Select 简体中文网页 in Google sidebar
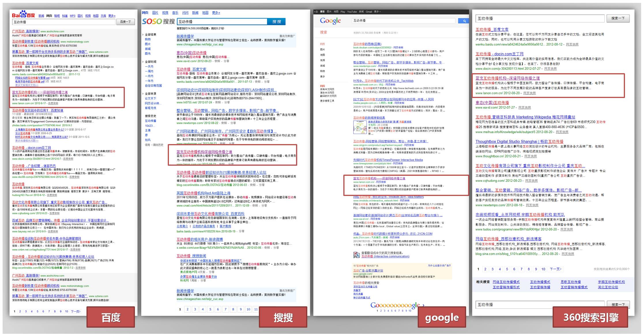The image size is (644, 334). pos(327,93)
